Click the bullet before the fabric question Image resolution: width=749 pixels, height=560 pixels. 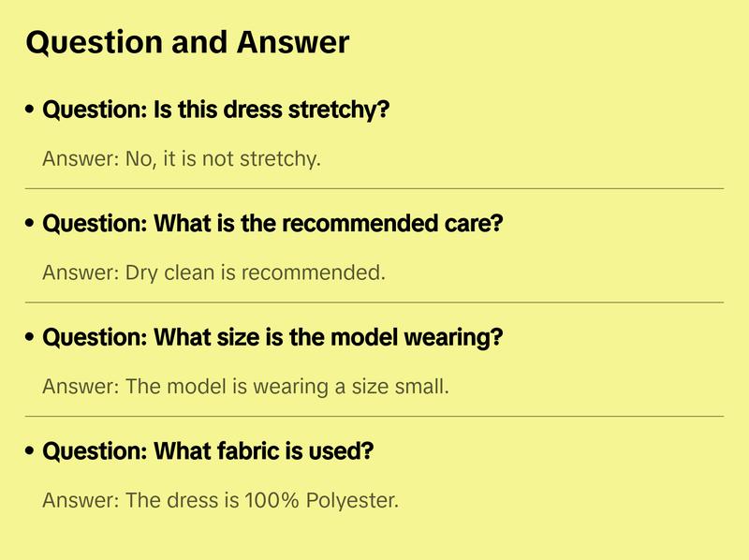(x=31, y=451)
